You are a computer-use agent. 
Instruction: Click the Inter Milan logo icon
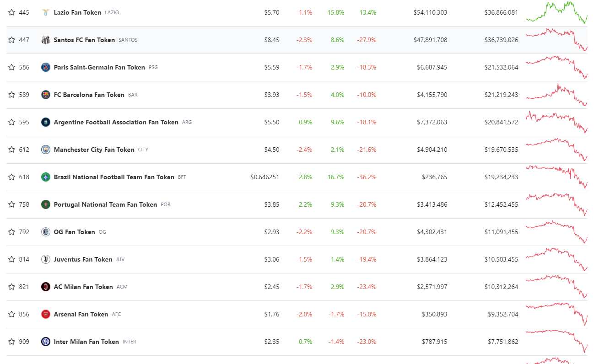coord(45,342)
